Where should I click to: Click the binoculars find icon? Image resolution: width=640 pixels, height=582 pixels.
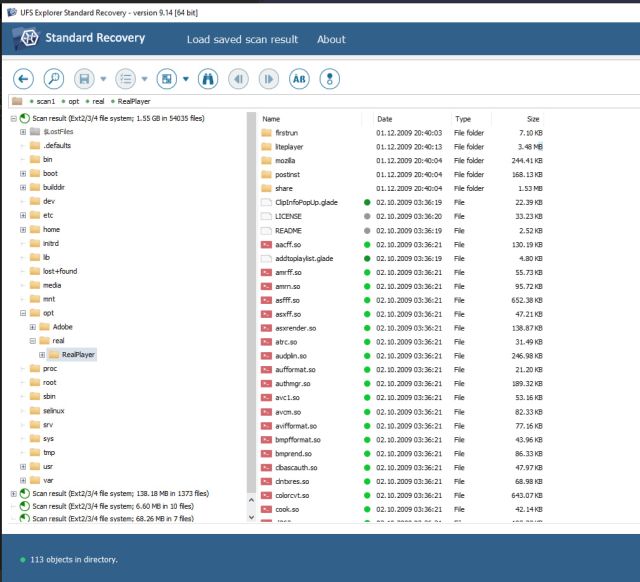208,79
